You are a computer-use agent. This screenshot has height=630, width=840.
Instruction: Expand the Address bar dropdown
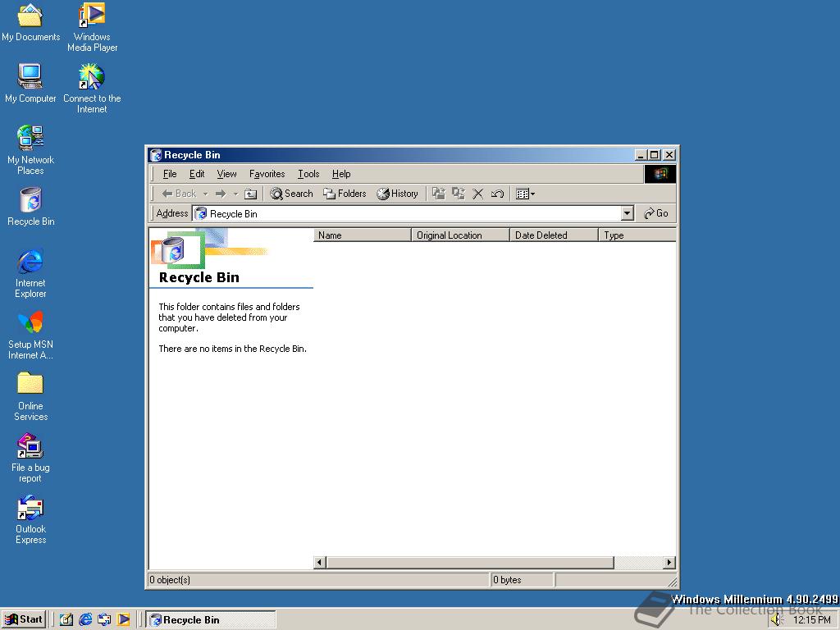coord(628,213)
